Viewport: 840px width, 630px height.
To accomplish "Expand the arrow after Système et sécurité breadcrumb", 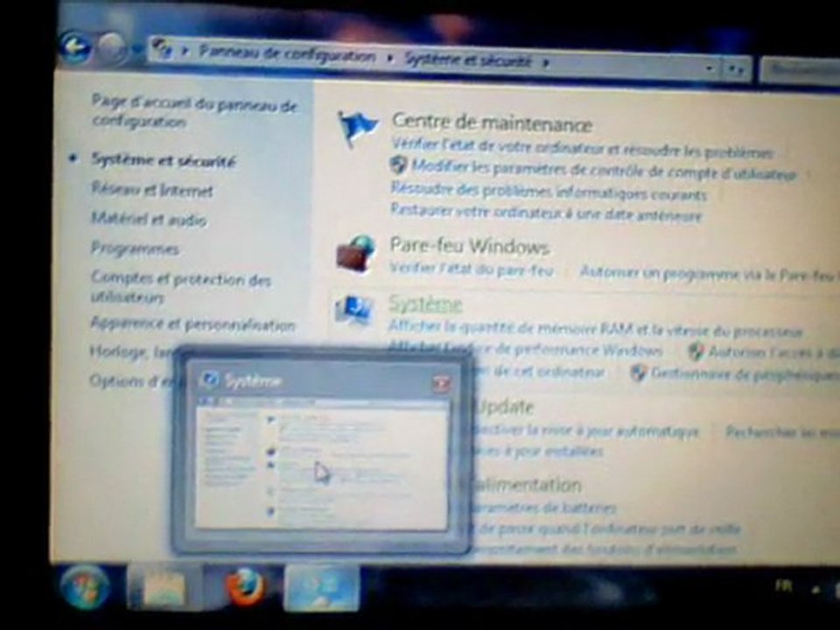I will point(545,62).
